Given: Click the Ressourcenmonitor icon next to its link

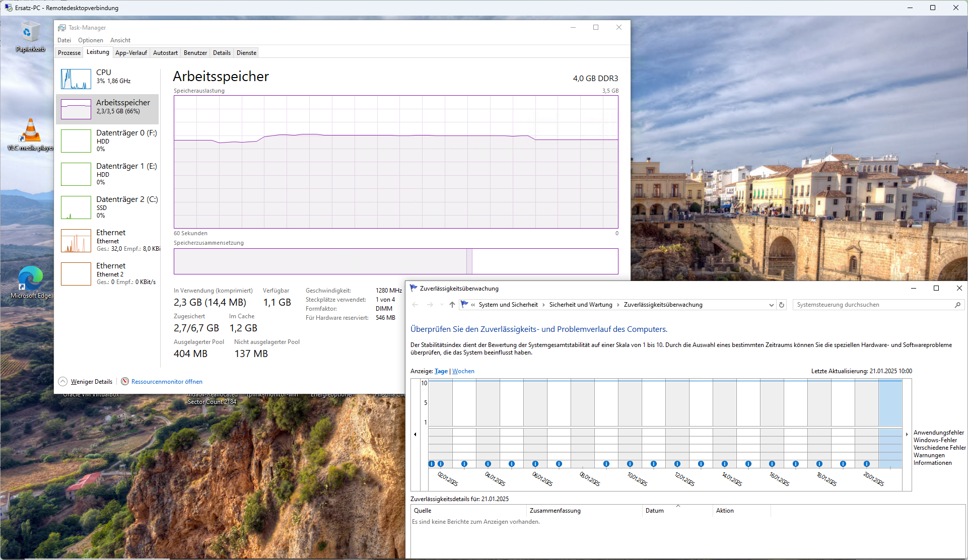Looking at the screenshot, I should 125,381.
